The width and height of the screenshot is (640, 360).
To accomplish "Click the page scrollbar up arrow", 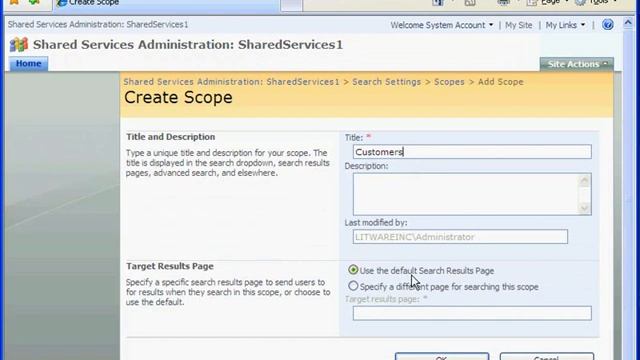I will [628, 24].
